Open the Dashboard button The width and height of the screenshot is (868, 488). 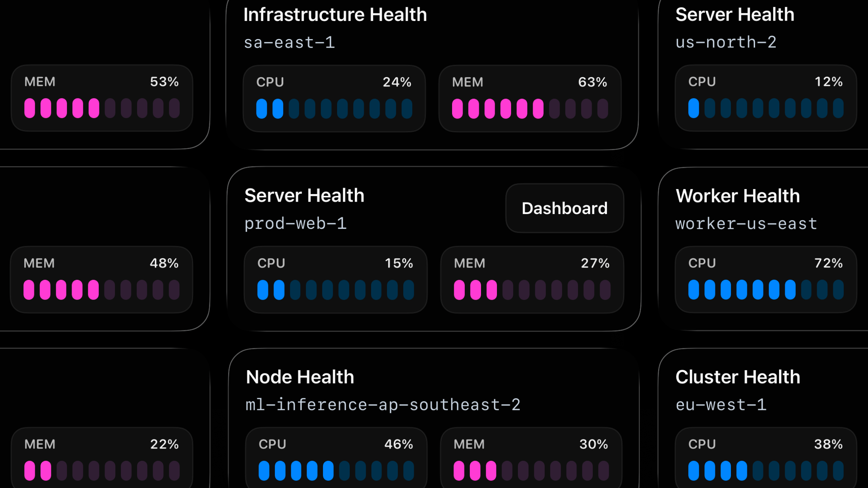pos(565,208)
